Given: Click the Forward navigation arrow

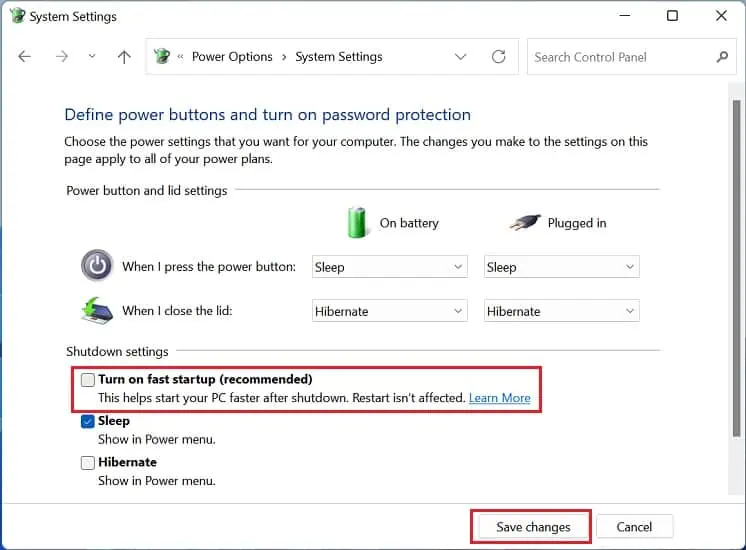Looking at the screenshot, I should (x=62, y=57).
